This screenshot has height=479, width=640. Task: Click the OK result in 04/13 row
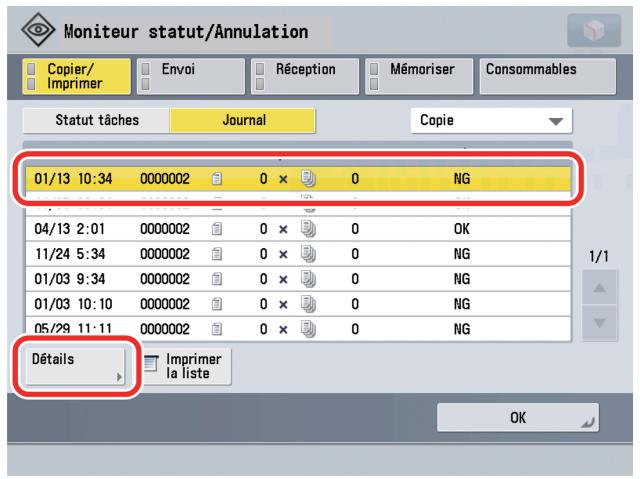462,229
